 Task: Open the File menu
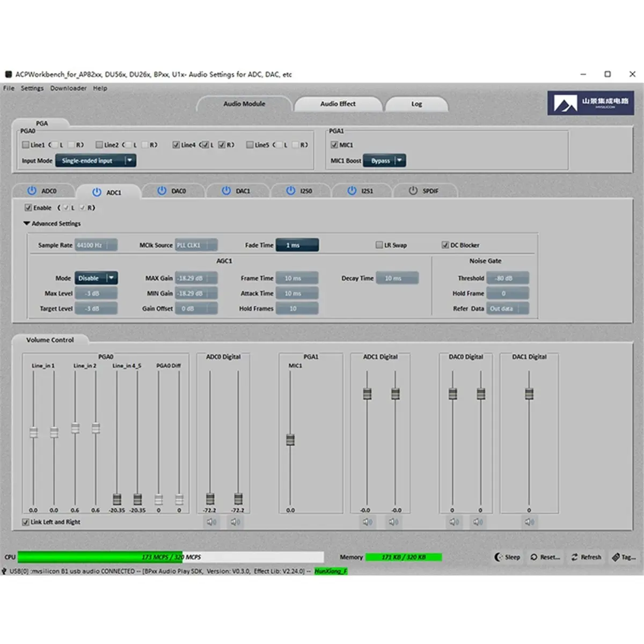tap(9, 88)
